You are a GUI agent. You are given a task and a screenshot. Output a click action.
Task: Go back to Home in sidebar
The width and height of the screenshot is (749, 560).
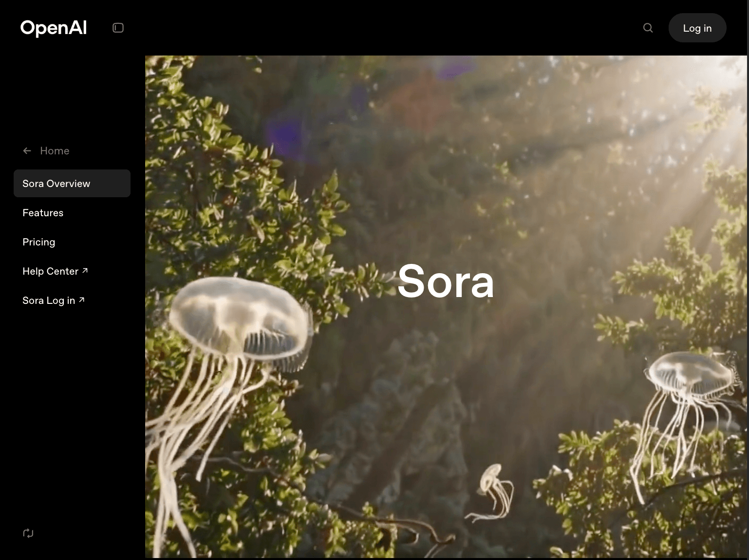click(46, 151)
